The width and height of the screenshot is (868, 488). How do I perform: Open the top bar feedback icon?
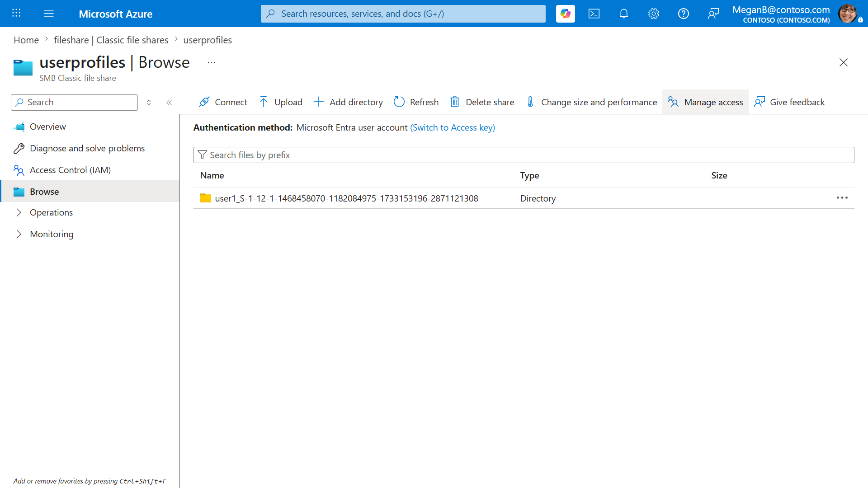pyautogui.click(x=713, y=14)
